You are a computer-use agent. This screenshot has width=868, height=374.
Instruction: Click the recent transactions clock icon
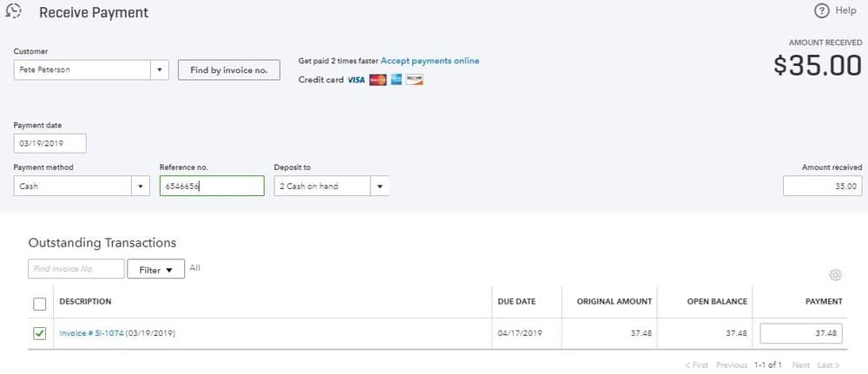(x=13, y=12)
